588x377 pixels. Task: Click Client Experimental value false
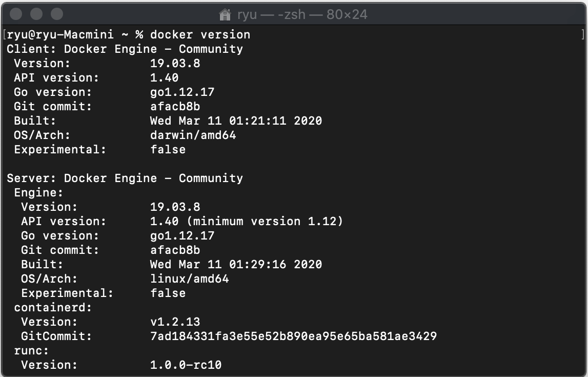pos(168,150)
